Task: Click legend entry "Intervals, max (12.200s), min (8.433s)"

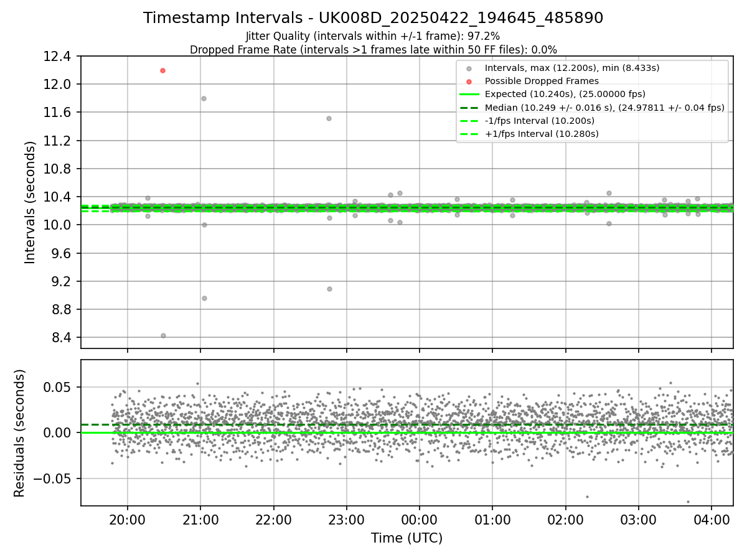Action: pyautogui.click(x=572, y=67)
